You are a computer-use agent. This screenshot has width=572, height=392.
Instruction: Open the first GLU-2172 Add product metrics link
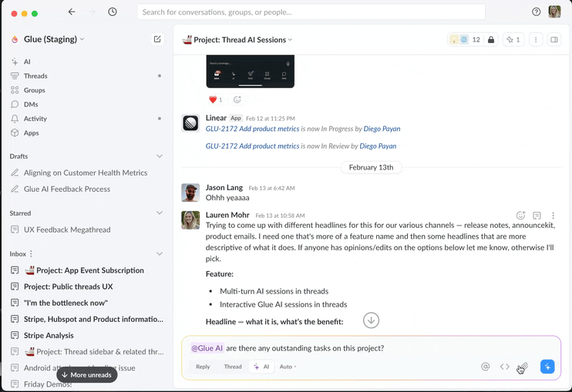[x=252, y=129]
